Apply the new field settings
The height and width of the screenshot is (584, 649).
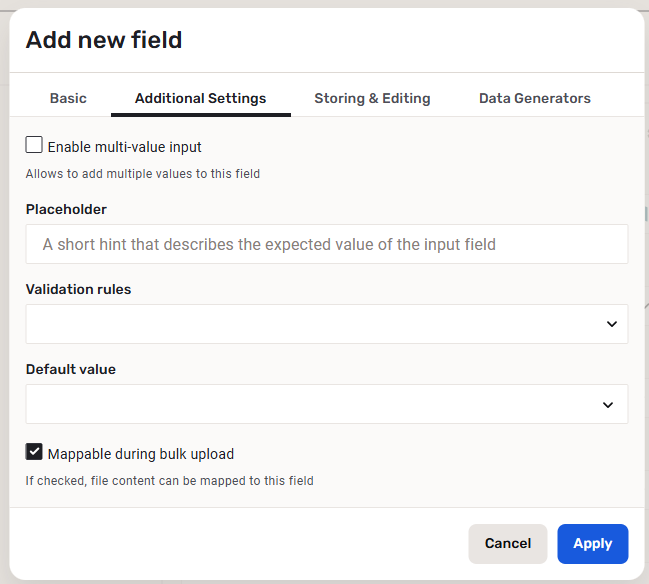pyautogui.click(x=592, y=543)
